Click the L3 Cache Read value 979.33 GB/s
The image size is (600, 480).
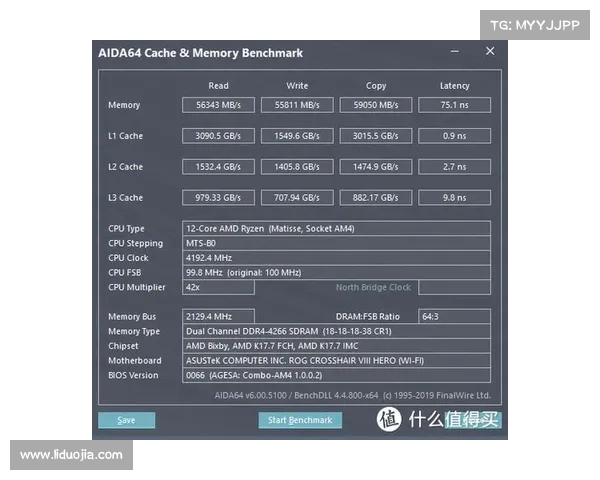point(218,198)
